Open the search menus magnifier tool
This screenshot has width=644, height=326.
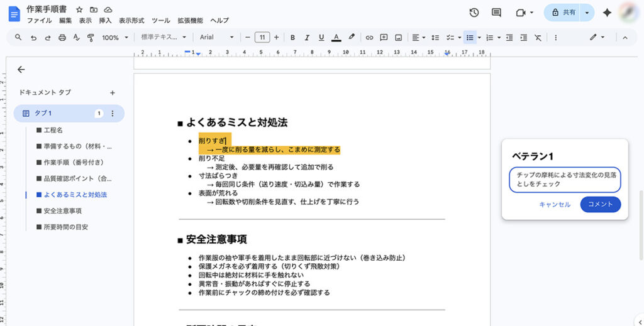(18, 37)
